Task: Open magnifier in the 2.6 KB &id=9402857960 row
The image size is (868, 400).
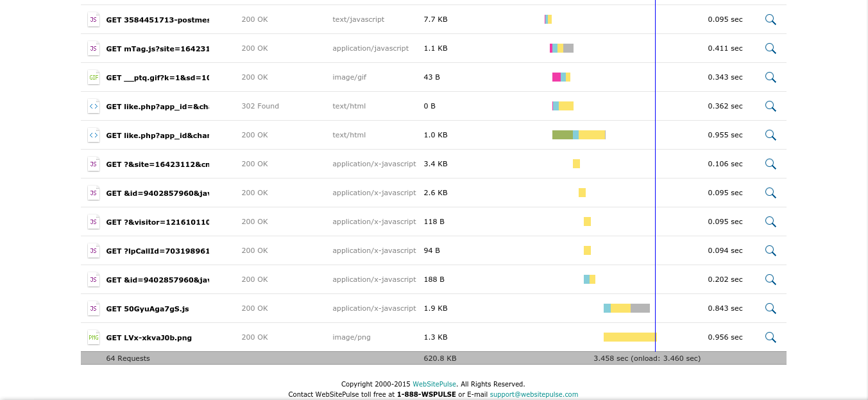Action: [x=770, y=193]
